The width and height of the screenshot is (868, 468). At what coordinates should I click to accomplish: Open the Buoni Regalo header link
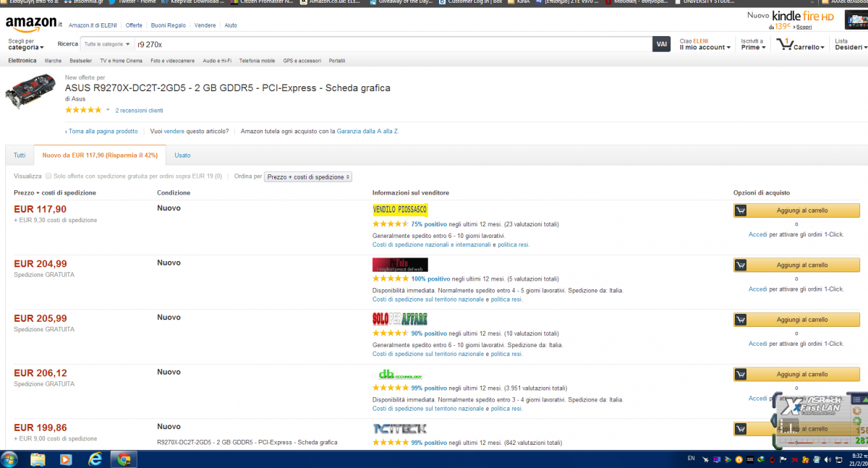tap(169, 25)
